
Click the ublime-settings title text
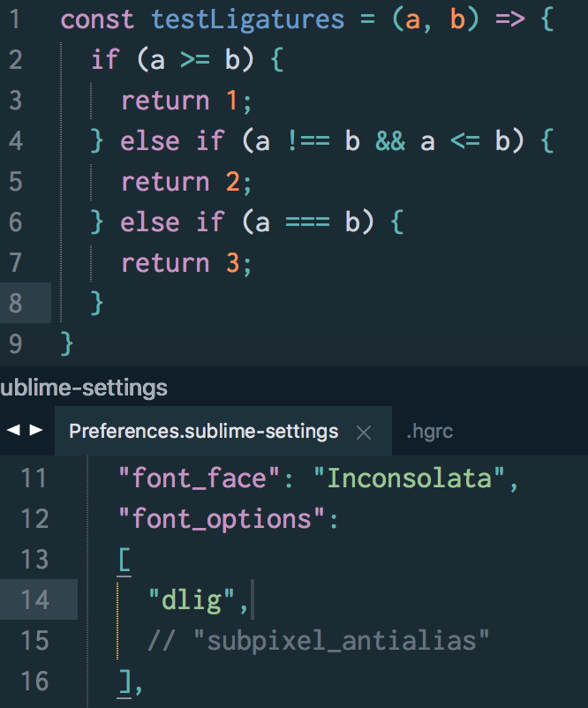pos(82,387)
